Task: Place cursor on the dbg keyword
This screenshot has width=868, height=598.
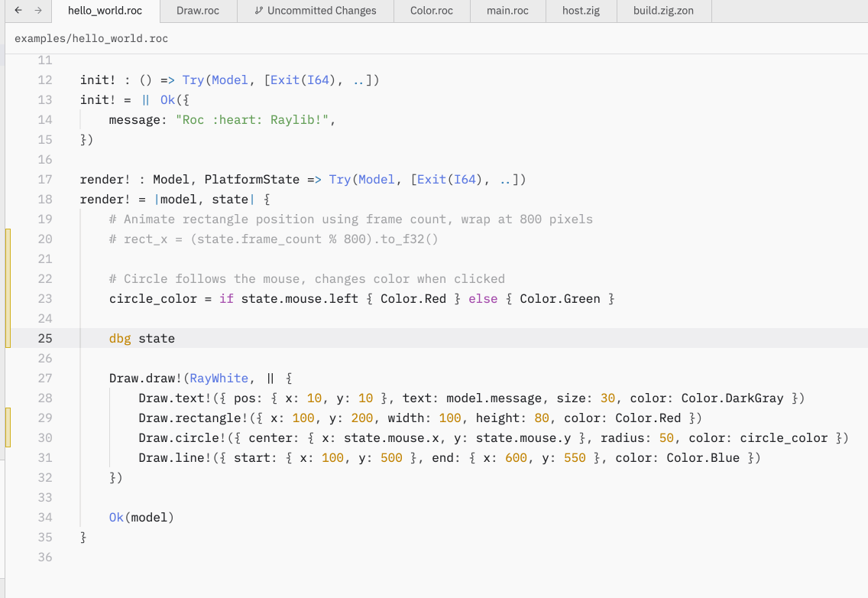Action: 120,338
